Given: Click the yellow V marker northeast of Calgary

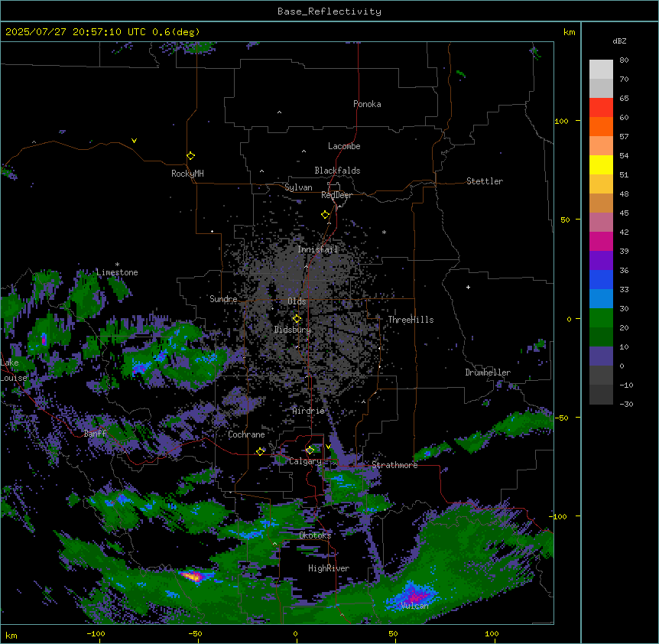Looking at the screenshot, I should (328, 447).
